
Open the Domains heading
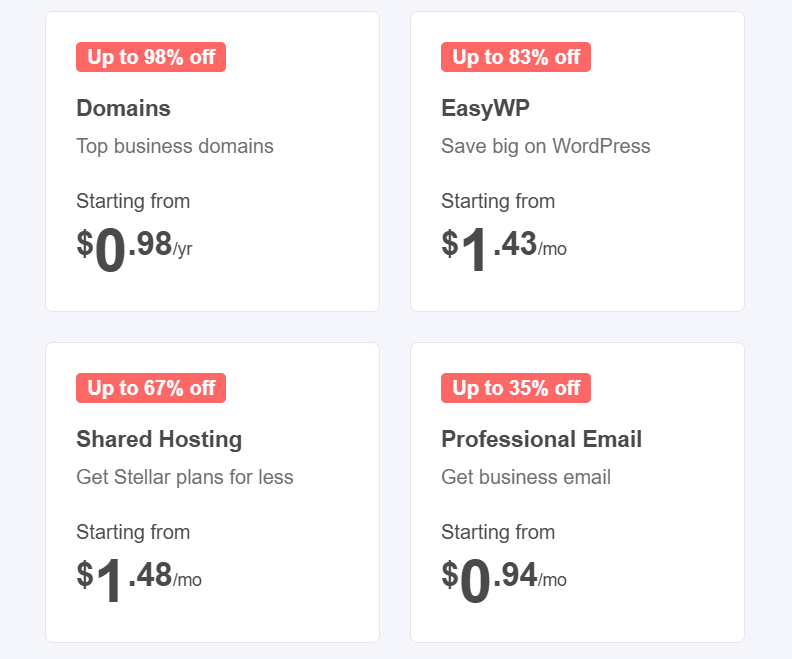click(123, 108)
